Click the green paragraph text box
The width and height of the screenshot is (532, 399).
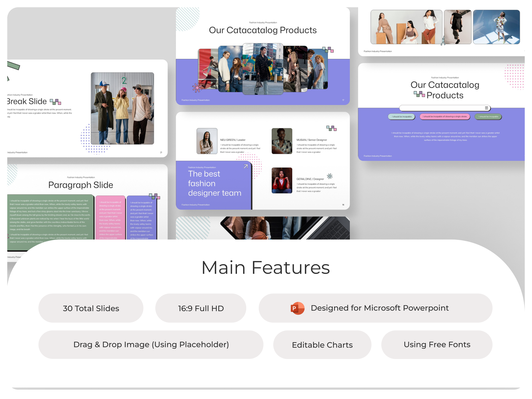pos(50,222)
